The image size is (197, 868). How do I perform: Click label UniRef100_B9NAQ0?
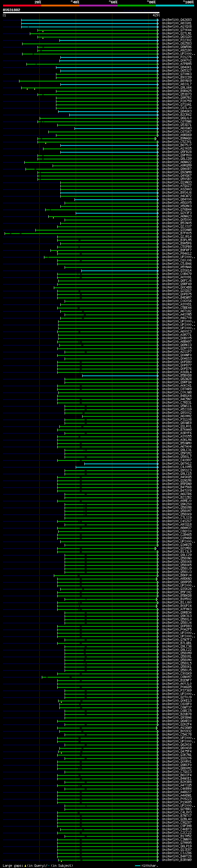[177, 139]
